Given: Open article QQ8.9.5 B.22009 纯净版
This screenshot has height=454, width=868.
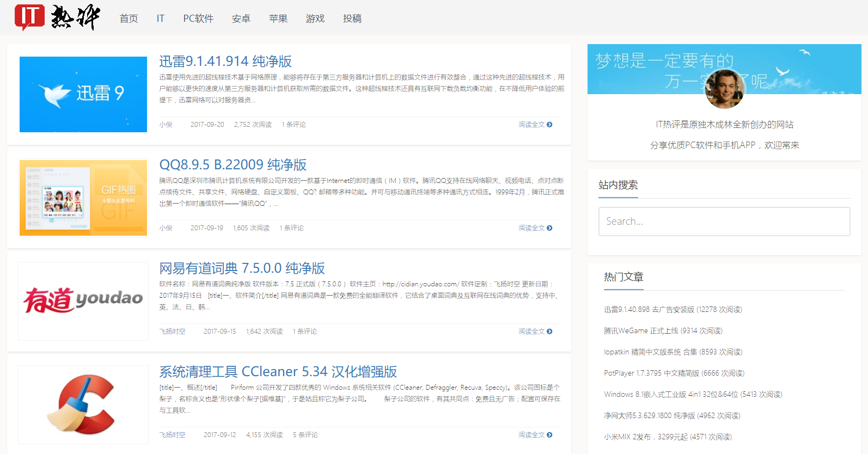Looking at the screenshot, I should click(233, 164).
